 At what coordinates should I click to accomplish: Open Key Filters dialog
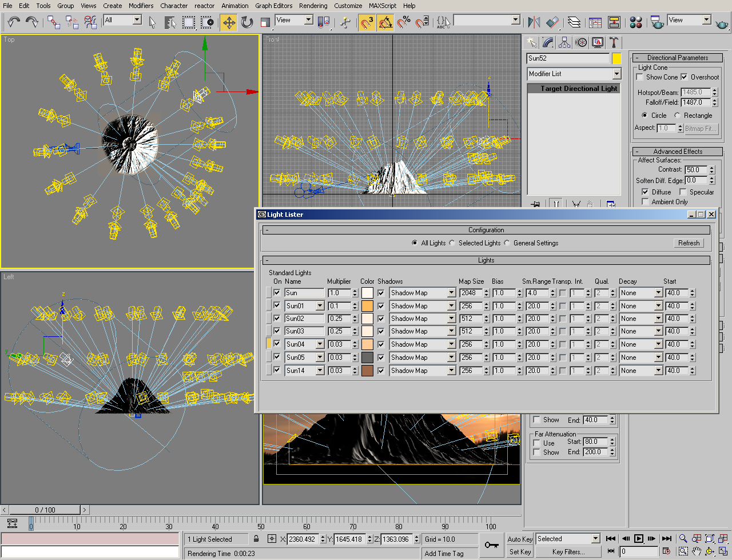[568, 552]
